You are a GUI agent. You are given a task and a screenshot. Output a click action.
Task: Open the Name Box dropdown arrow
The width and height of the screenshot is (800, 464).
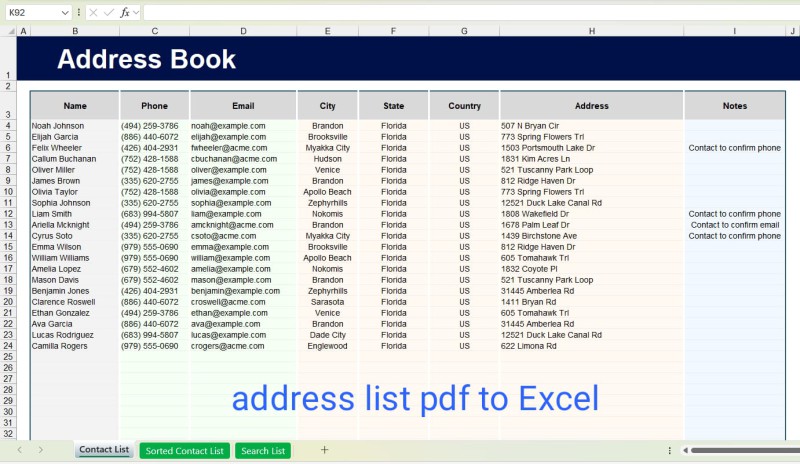[x=65, y=12]
